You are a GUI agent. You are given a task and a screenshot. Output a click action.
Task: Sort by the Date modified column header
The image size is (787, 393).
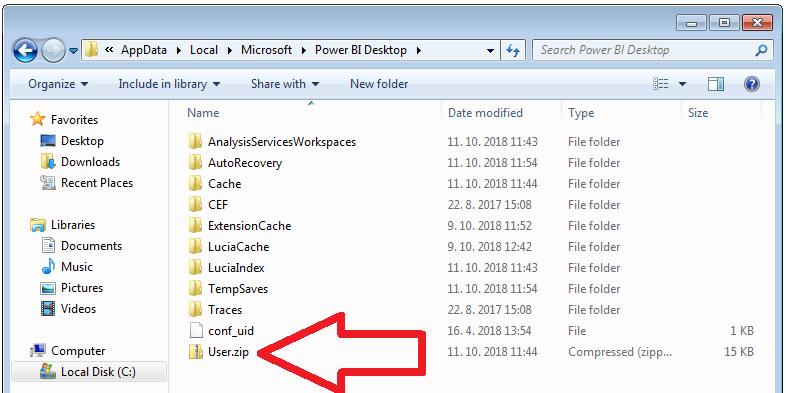[x=485, y=113]
